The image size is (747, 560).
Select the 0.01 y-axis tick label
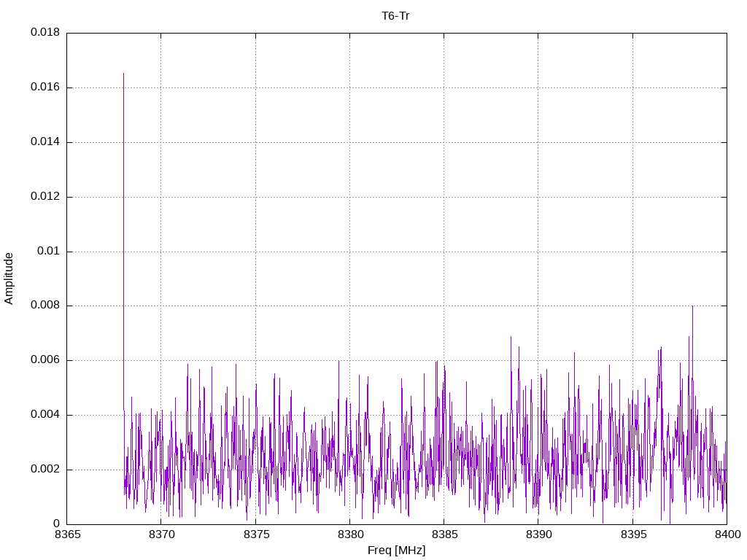click(x=48, y=252)
